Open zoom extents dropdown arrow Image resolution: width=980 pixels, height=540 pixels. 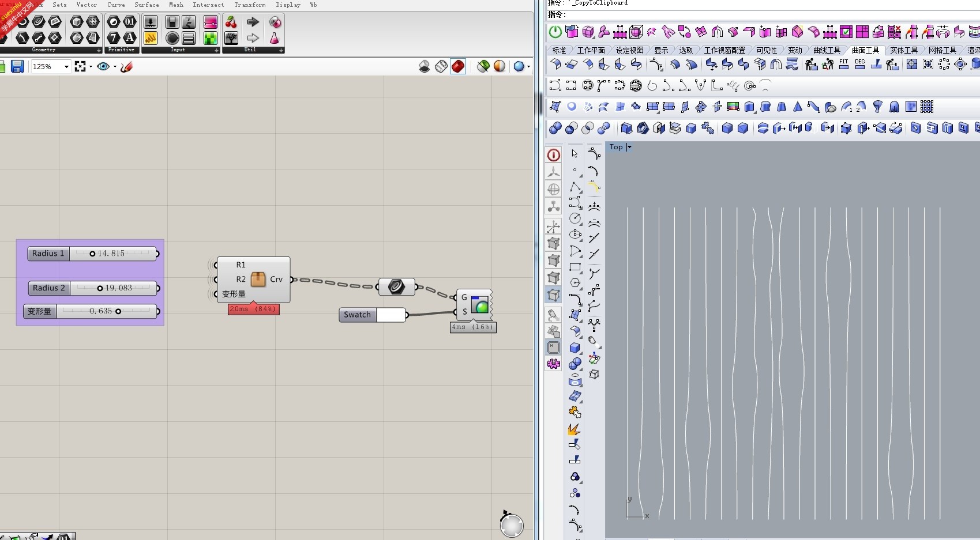[x=91, y=67]
